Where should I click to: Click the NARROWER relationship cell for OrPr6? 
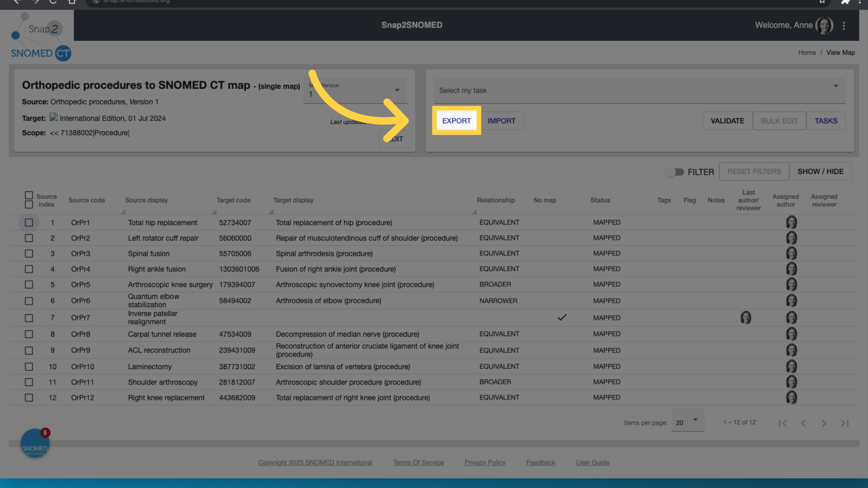coord(498,301)
